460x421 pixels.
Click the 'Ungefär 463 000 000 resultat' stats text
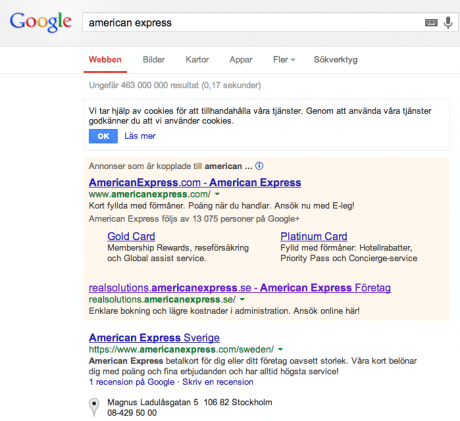175,85
